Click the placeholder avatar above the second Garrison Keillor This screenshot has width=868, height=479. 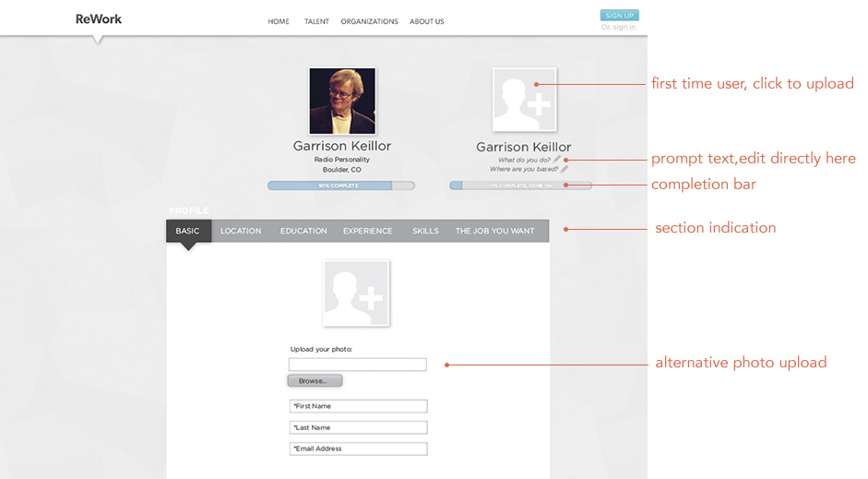[524, 100]
